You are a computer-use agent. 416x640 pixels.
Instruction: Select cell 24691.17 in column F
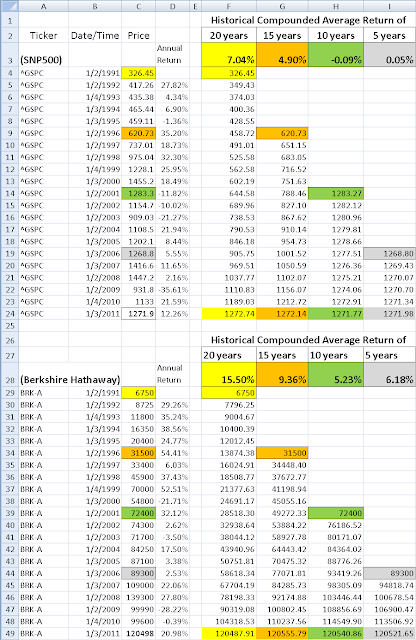pyautogui.click(x=229, y=501)
